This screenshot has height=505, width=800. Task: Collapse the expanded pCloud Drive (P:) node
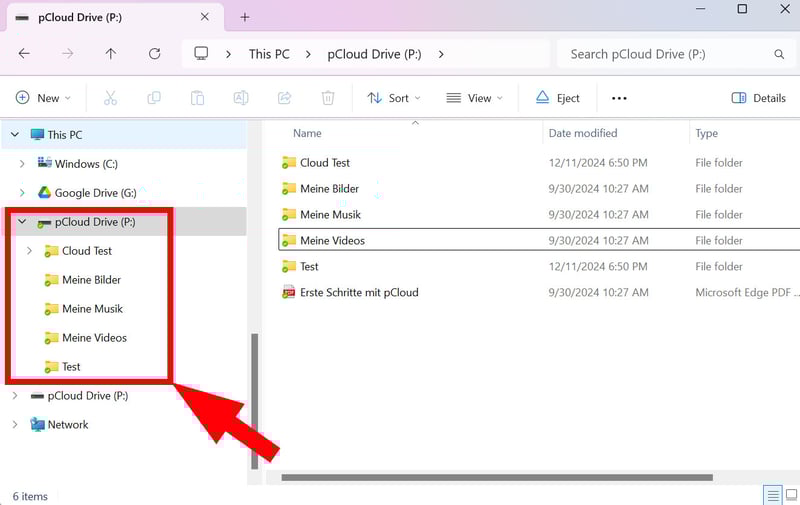[22, 221]
